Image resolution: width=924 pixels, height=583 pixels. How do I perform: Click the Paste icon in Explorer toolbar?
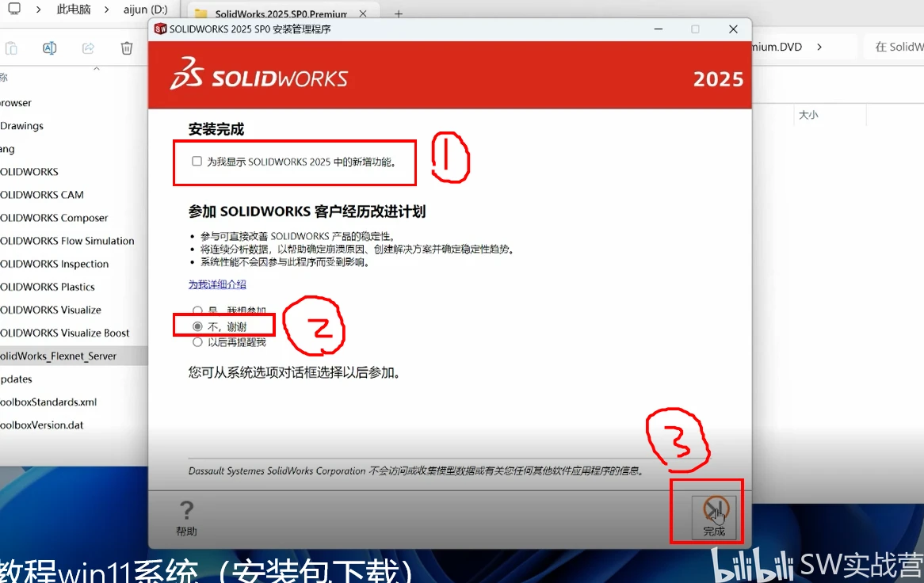11,48
